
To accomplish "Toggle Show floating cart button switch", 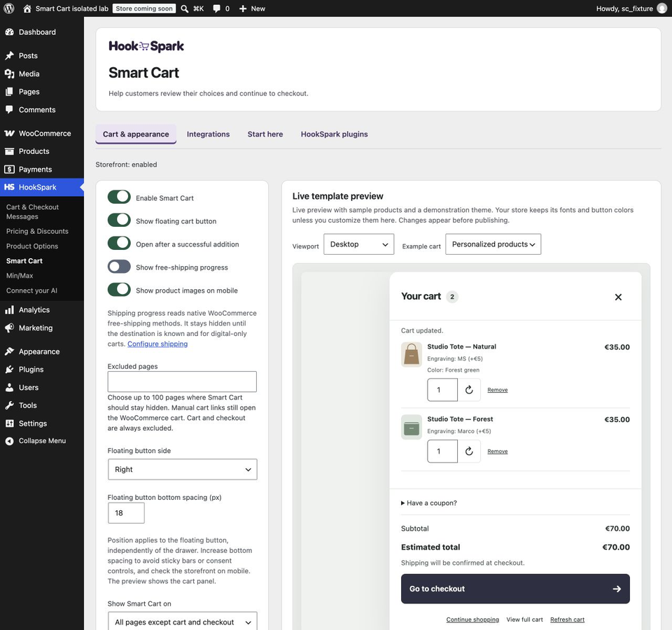I will point(119,220).
